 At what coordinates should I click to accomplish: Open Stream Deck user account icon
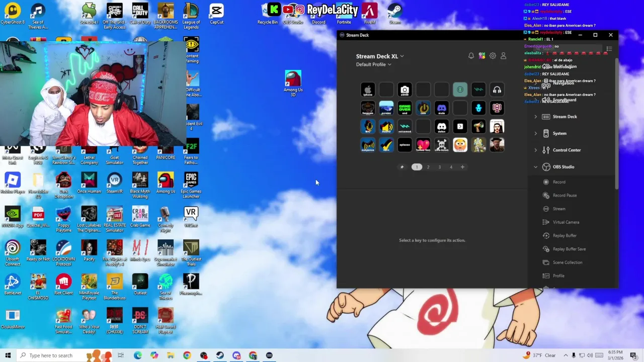pyautogui.click(x=503, y=56)
